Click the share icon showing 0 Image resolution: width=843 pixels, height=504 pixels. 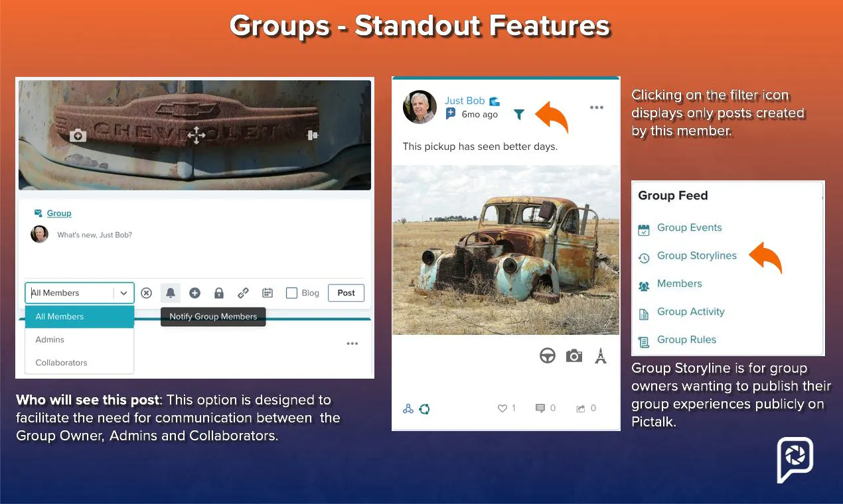point(581,409)
